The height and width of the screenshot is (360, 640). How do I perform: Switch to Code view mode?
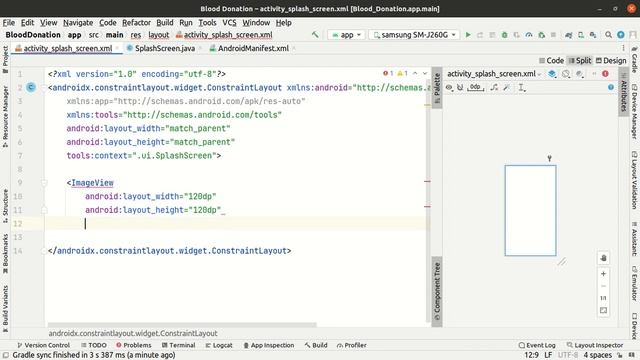click(x=551, y=60)
